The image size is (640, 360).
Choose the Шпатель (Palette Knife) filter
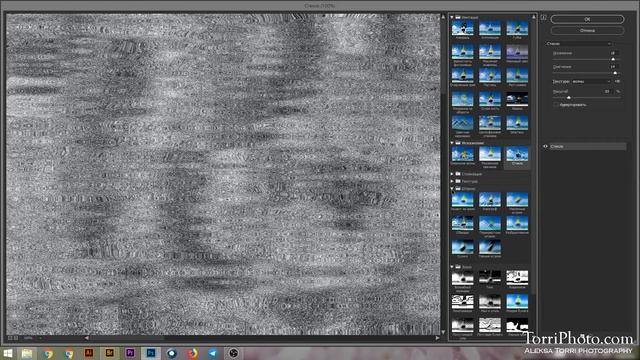(x=517, y=123)
